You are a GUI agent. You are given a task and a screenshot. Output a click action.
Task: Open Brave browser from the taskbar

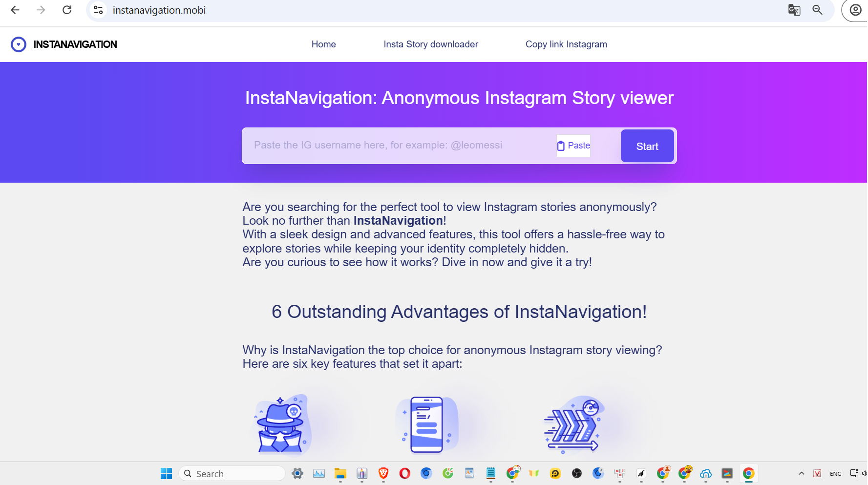click(383, 473)
